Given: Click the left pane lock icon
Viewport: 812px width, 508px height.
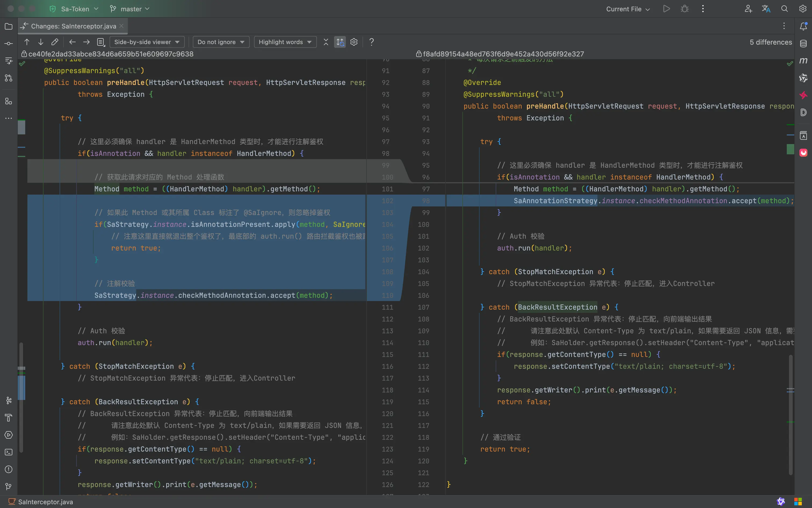Looking at the screenshot, I should 24,54.
